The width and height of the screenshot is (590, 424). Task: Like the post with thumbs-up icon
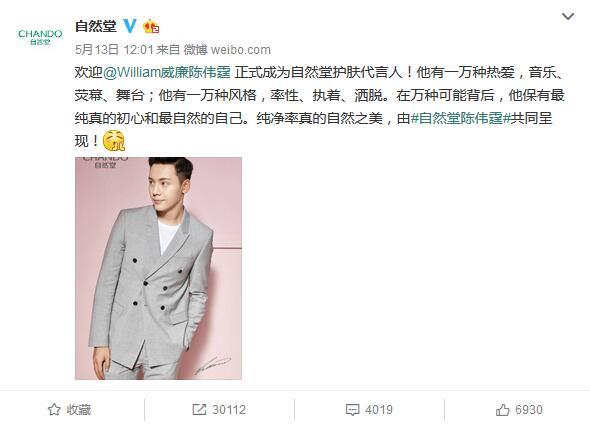tap(503, 409)
